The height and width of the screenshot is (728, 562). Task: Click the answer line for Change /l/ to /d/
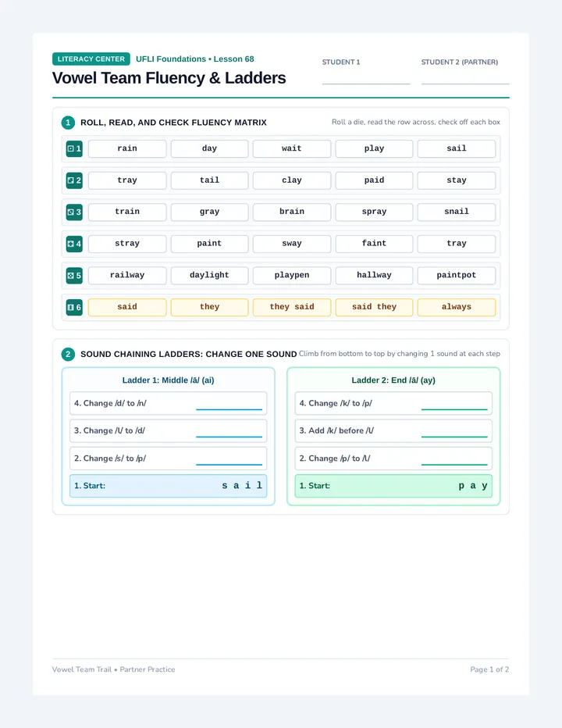pos(229,437)
